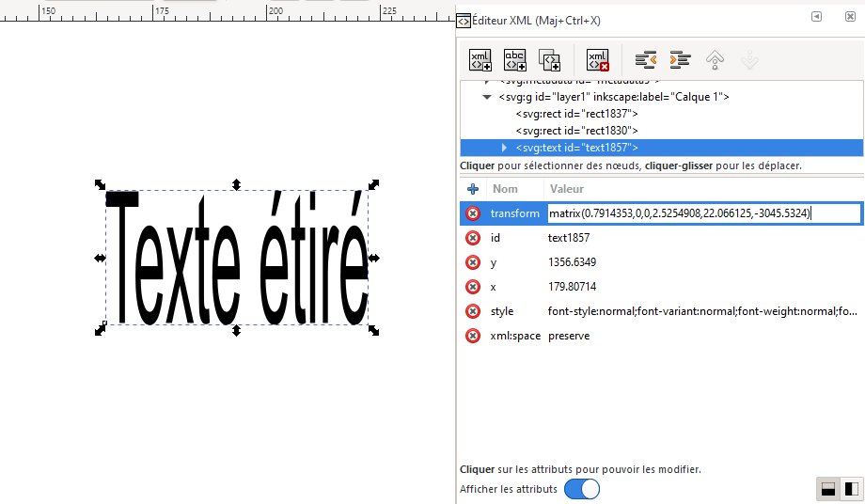865x504 pixels.
Task: Click the Nom column header
Action: [x=505, y=189]
